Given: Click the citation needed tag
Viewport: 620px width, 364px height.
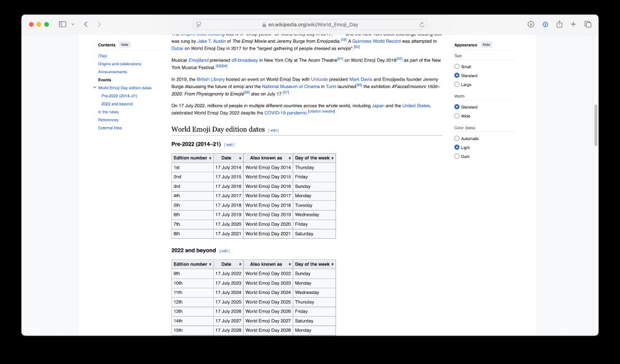Looking at the screenshot, I should point(321,112).
